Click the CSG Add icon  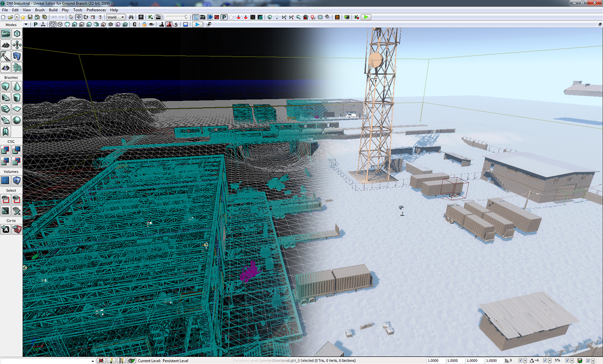coord(6,150)
